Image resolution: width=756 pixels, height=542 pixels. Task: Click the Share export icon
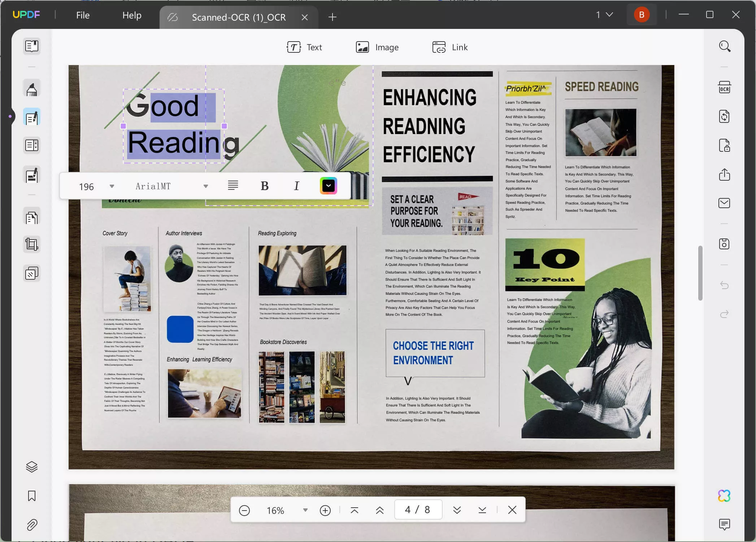pyautogui.click(x=724, y=175)
